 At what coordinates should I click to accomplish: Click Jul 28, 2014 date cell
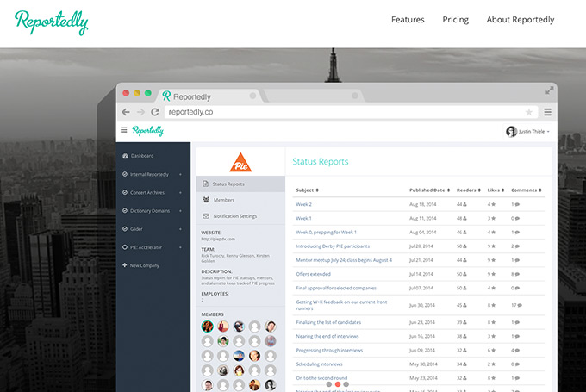click(421, 246)
